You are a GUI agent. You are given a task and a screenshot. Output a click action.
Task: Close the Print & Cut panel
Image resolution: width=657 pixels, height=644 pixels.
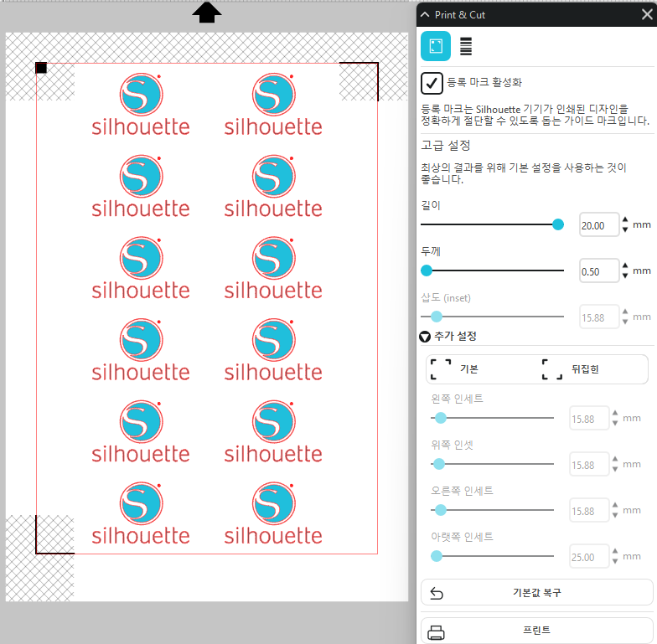pos(647,15)
